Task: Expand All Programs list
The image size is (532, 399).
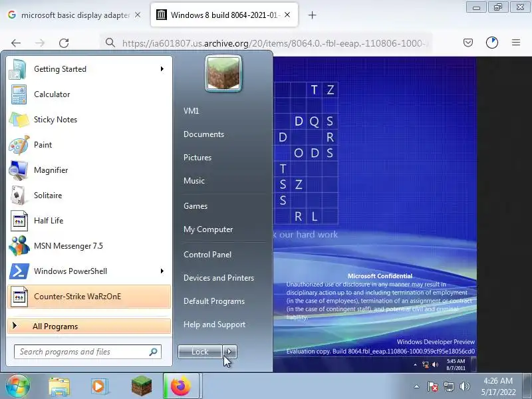Action: click(89, 327)
